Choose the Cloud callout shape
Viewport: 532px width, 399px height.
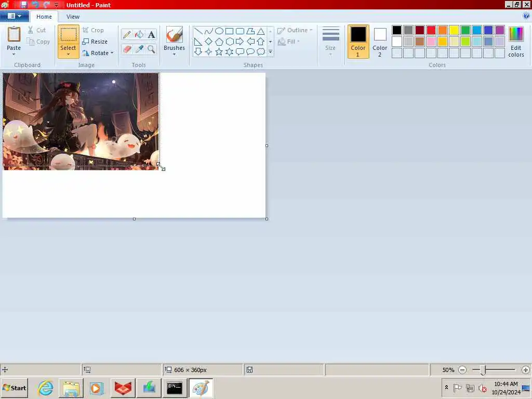click(261, 52)
